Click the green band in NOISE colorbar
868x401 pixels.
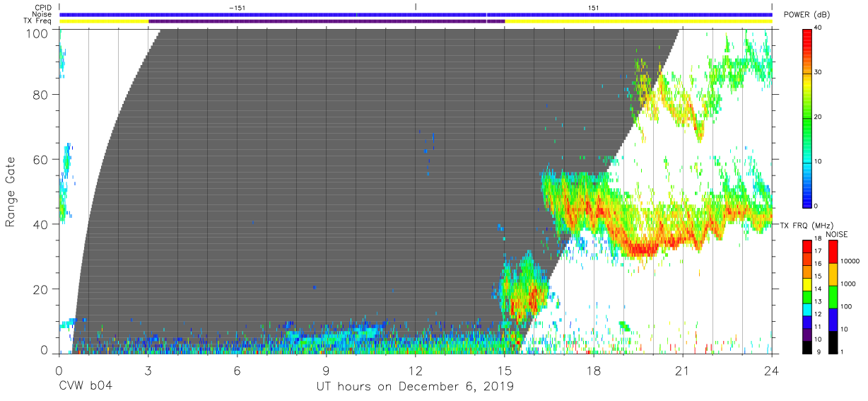(833, 296)
